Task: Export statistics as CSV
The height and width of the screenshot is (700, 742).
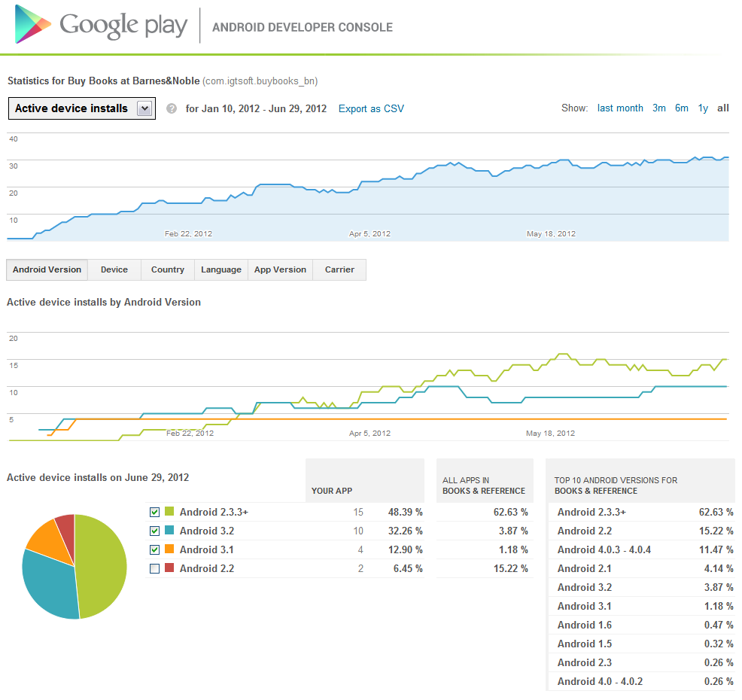Action: (371, 109)
